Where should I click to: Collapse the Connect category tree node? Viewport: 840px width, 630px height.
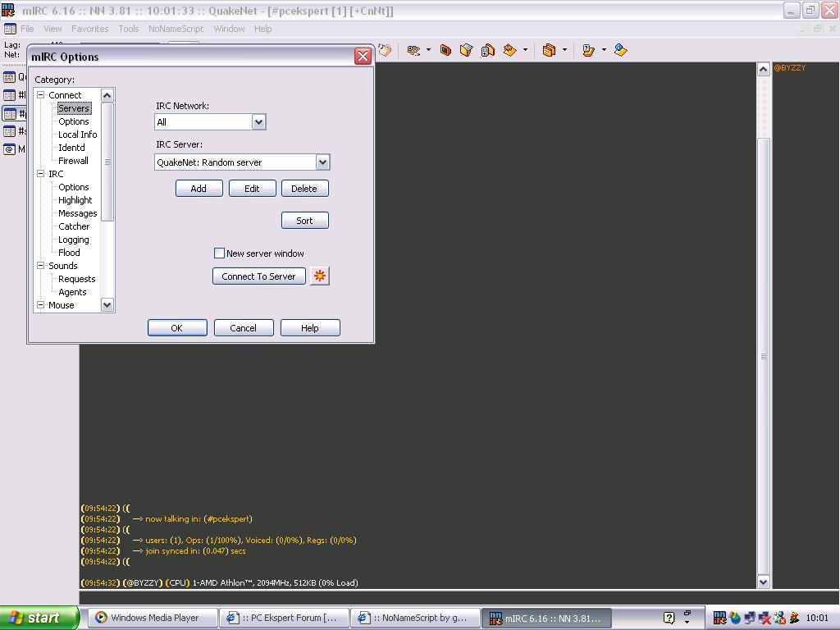(x=41, y=95)
